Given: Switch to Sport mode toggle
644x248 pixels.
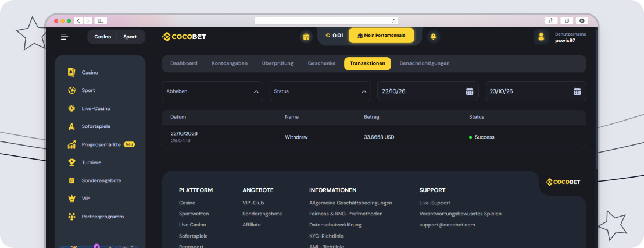Looking at the screenshot, I should (130, 37).
